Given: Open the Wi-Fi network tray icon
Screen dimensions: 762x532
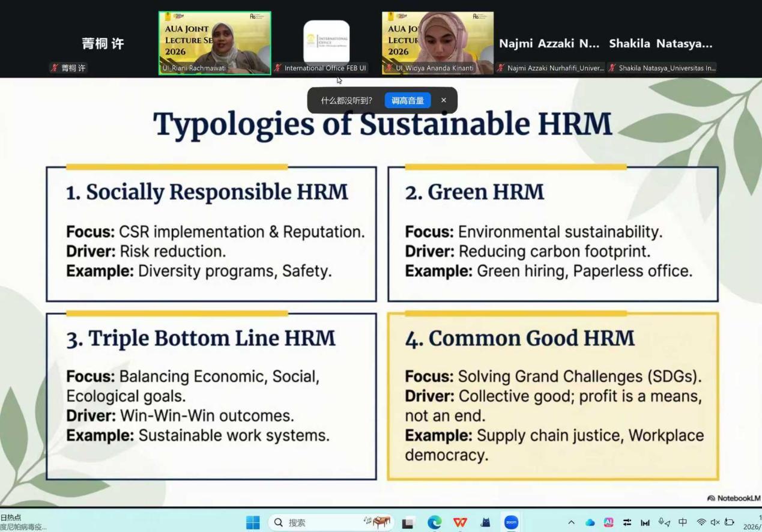Looking at the screenshot, I should click(x=701, y=522).
